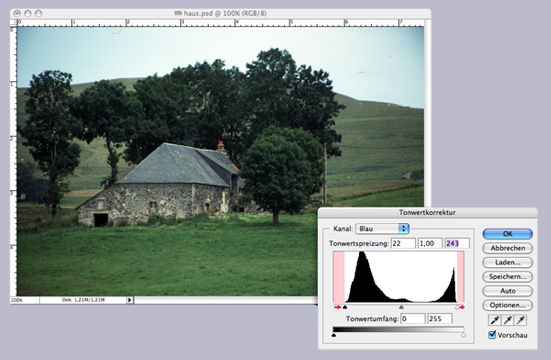
Task: Open the Optionen... dialog
Action: pyautogui.click(x=507, y=305)
